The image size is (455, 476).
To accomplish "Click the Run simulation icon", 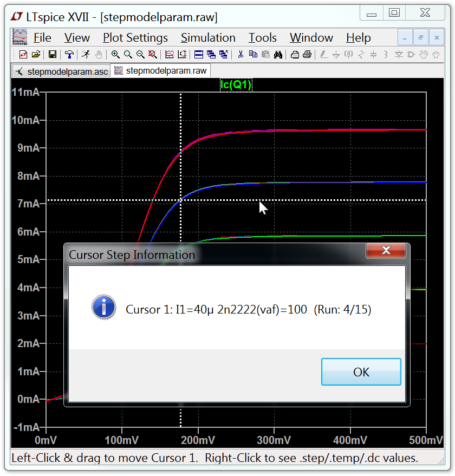I will pos(86,54).
